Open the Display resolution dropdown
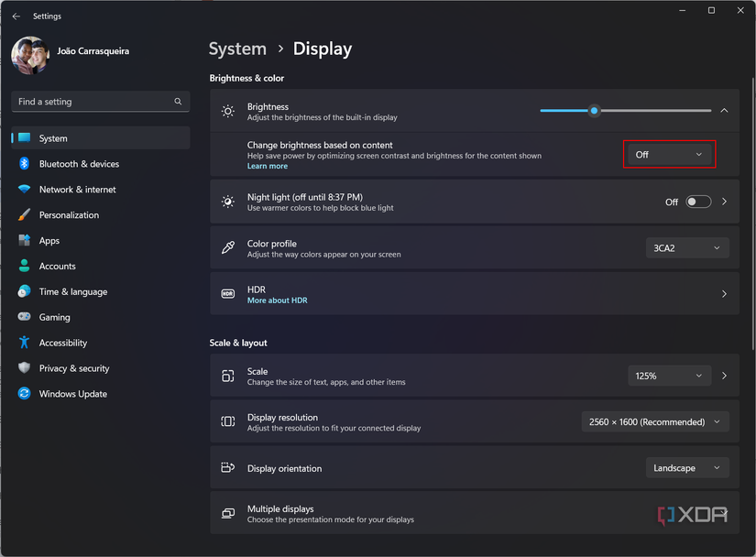 [x=655, y=422]
